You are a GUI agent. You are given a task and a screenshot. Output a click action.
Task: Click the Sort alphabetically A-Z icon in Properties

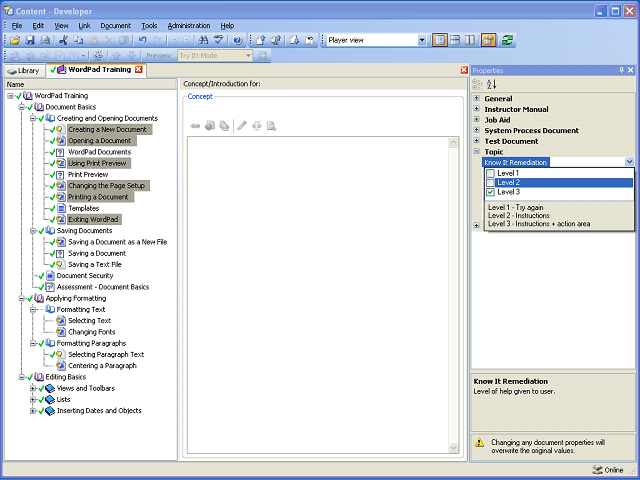pos(492,84)
